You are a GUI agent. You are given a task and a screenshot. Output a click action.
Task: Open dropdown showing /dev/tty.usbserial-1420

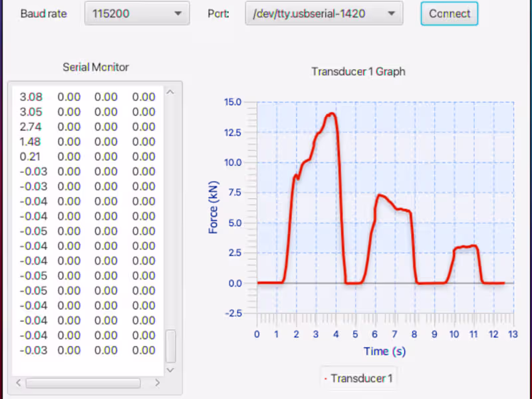[x=324, y=13]
